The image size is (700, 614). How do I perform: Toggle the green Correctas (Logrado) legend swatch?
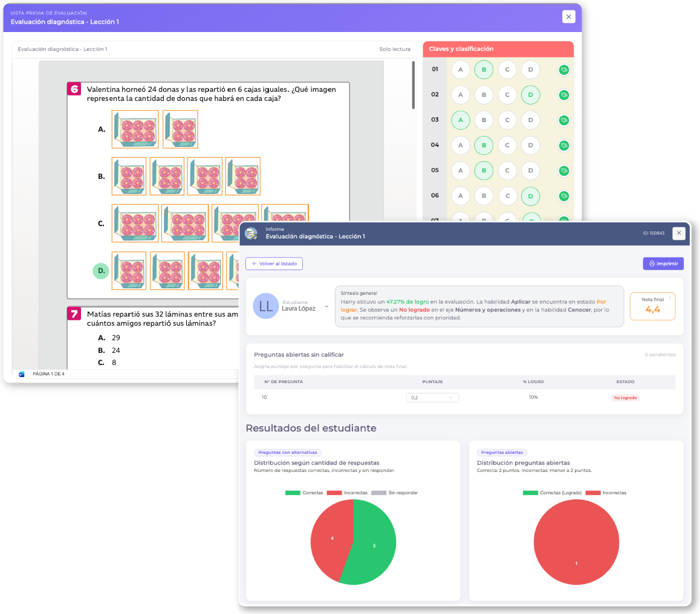tap(530, 493)
